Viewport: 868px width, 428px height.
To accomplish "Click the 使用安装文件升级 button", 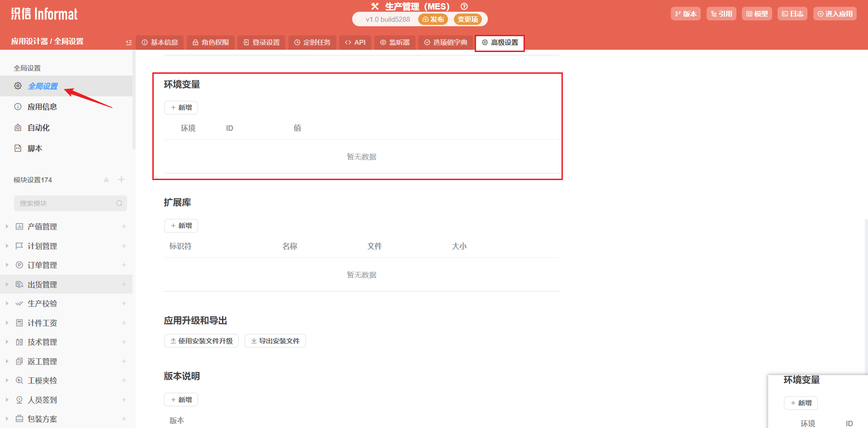I will [201, 341].
